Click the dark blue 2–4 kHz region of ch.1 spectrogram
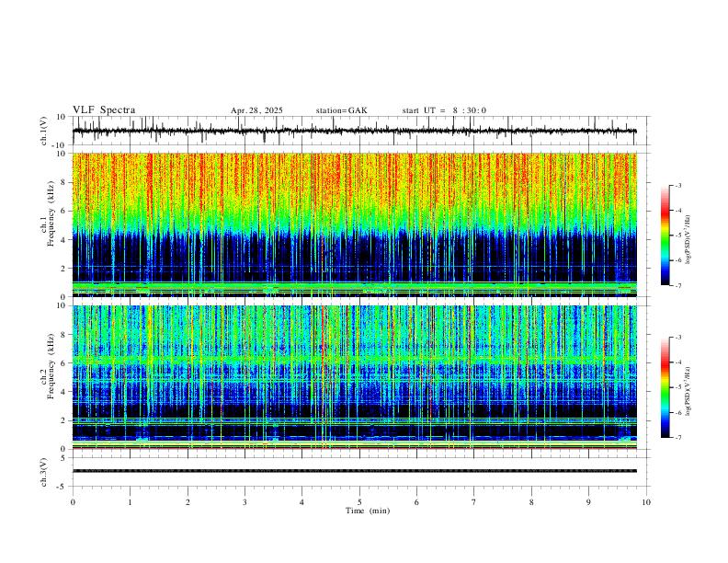Viewport: 728px width, 563px height. click(x=354, y=253)
